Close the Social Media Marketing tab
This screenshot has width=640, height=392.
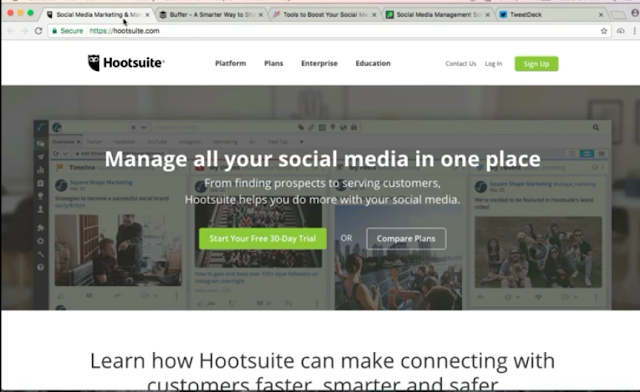click(x=147, y=15)
